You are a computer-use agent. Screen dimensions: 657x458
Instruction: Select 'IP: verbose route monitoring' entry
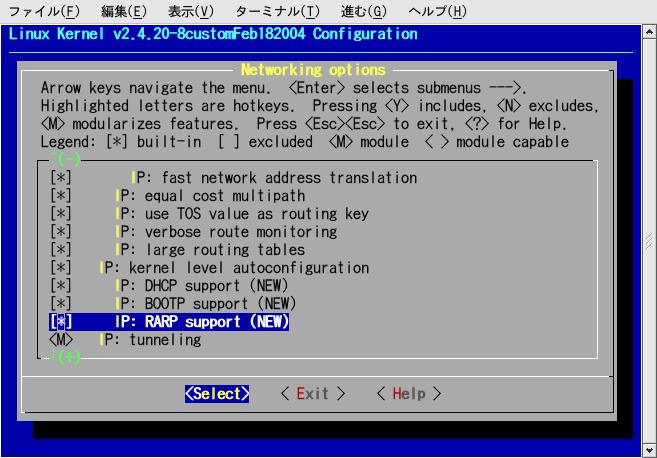(x=226, y=232)
